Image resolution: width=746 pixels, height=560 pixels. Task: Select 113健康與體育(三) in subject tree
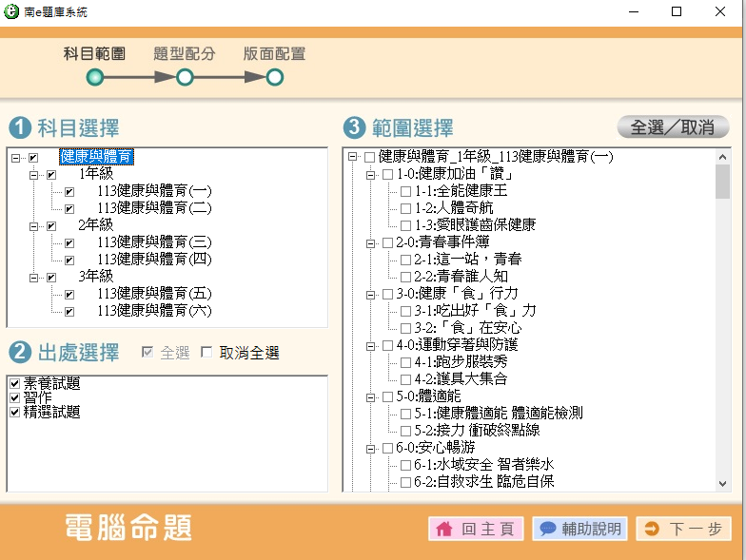point(154,242)
